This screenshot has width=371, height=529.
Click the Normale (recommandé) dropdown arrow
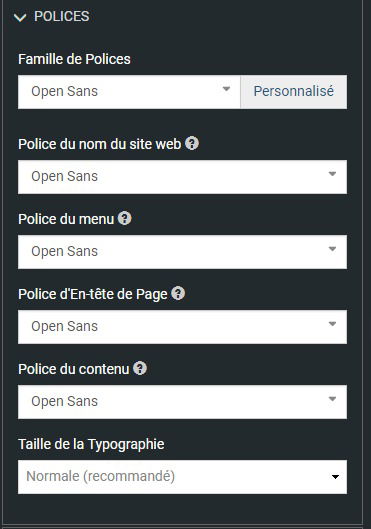pyautogui.click(x=335, y=477)
